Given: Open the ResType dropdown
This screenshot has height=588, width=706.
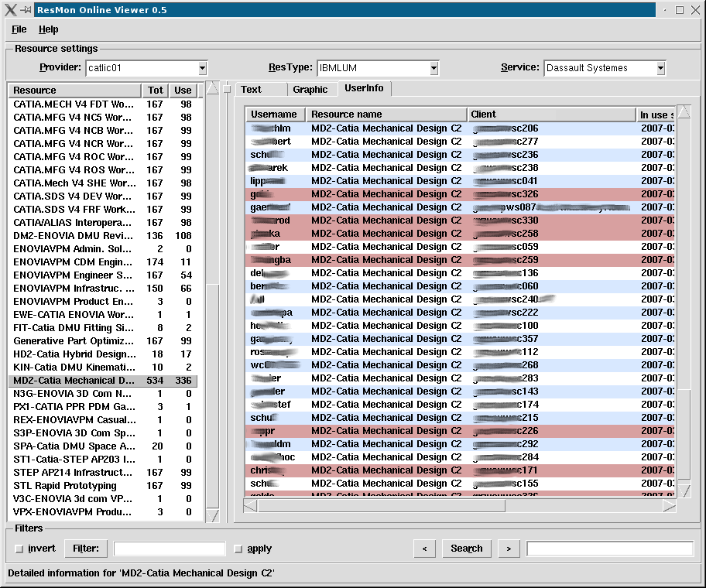Looking at the screenshot, I should pyautogui.click(x=434, y=68).
